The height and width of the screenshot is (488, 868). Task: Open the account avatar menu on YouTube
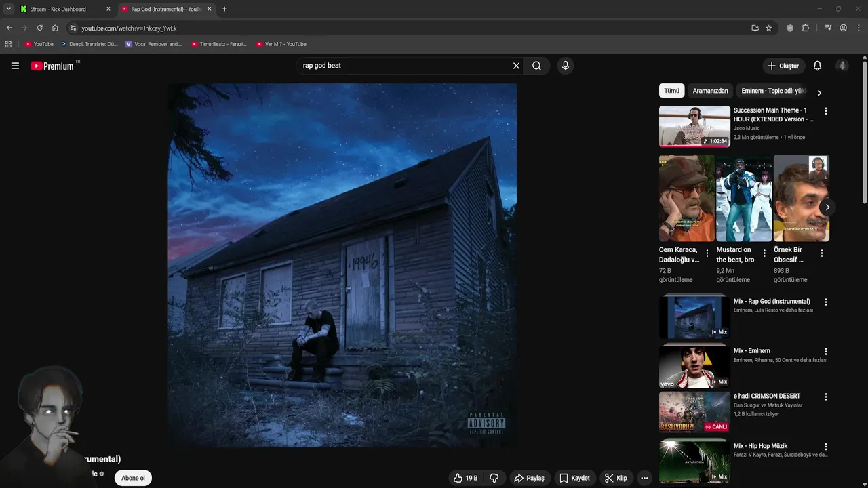pos(842,66)
